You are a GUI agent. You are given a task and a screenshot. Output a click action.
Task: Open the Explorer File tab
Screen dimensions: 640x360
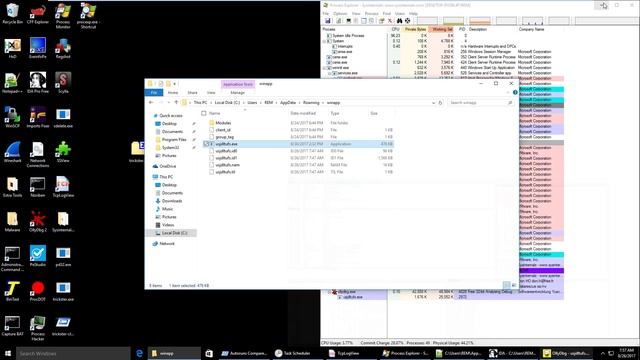154,93
